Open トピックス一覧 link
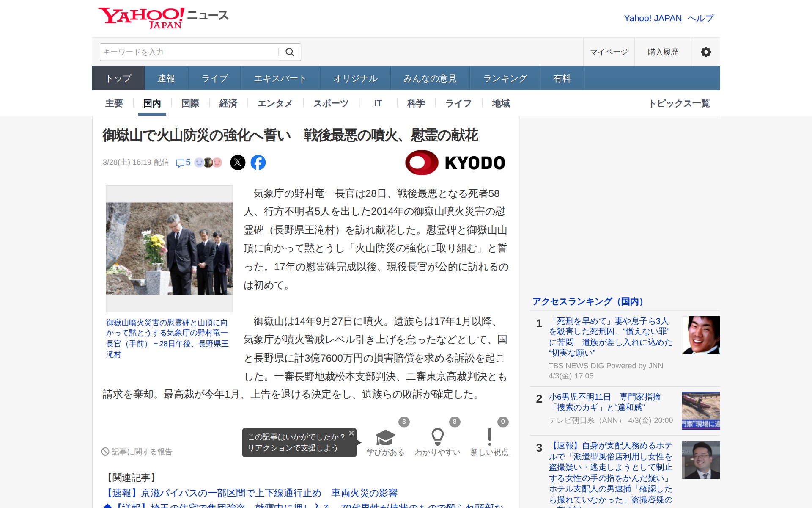 pyautogui.click(x=679, y=103)
